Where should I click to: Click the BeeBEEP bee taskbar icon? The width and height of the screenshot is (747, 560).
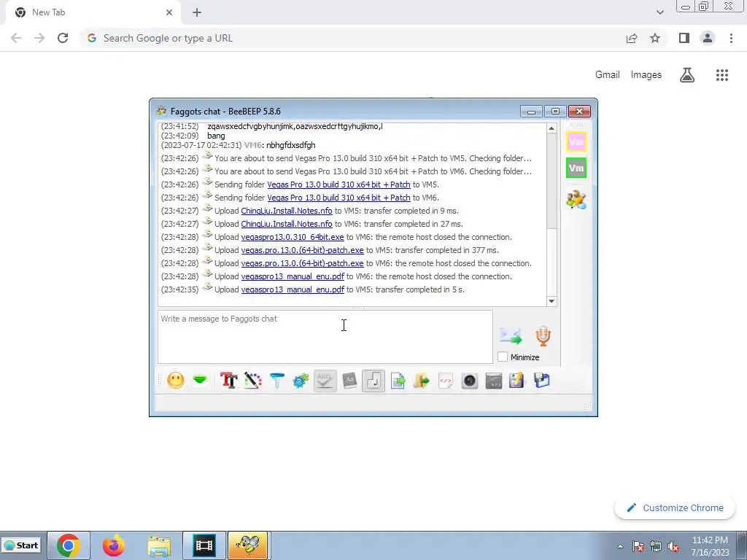[248, 545]
